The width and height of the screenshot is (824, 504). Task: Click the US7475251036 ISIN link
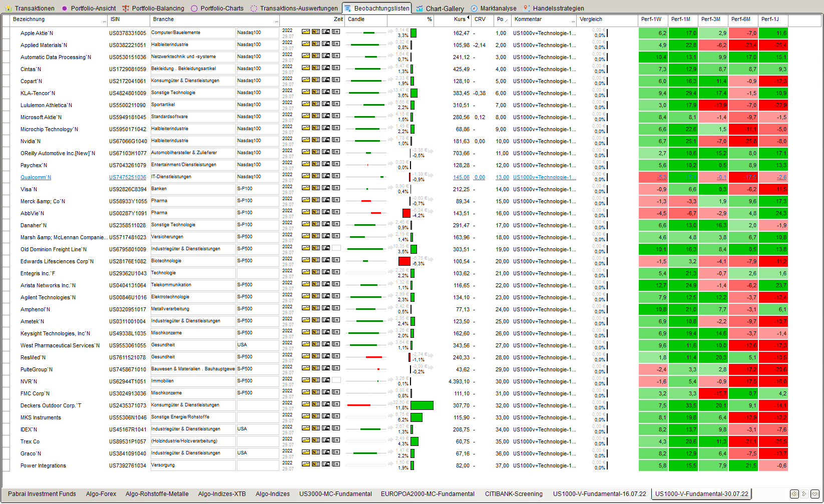(128, 178)
